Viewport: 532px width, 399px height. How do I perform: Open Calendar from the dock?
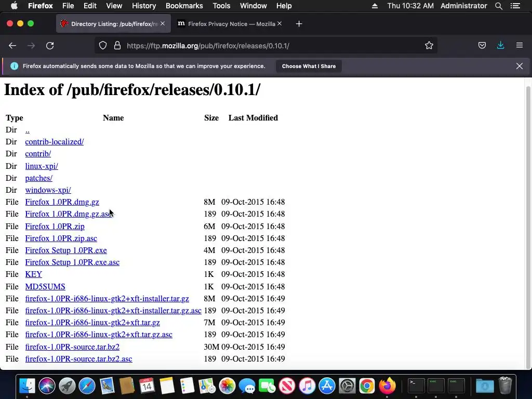(147, 386)
